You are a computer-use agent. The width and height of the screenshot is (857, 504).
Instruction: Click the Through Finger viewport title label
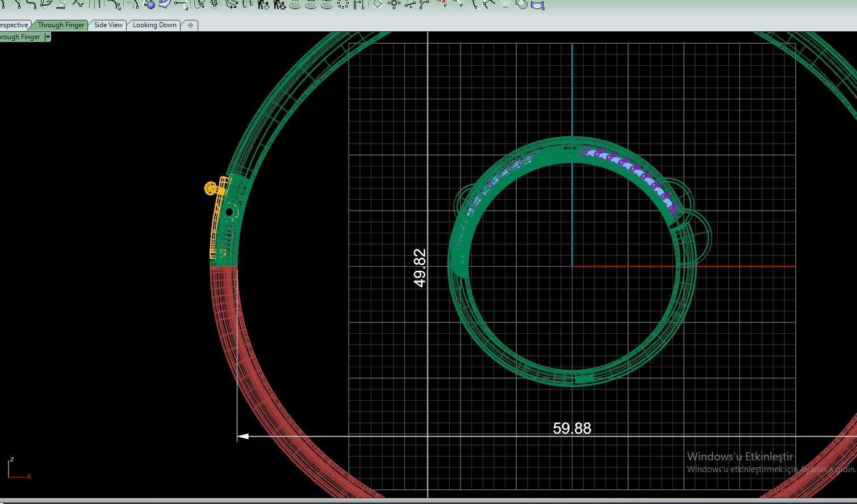coord(20,37)
